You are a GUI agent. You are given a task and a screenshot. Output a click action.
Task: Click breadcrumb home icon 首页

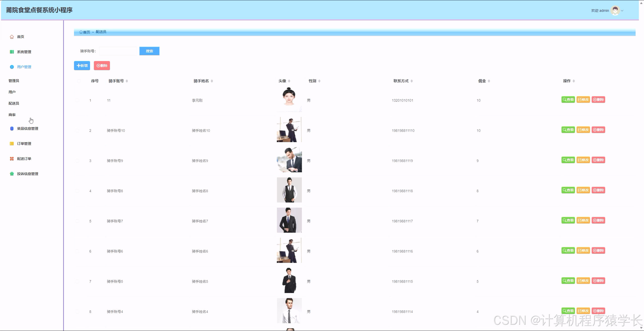(81, 32)
